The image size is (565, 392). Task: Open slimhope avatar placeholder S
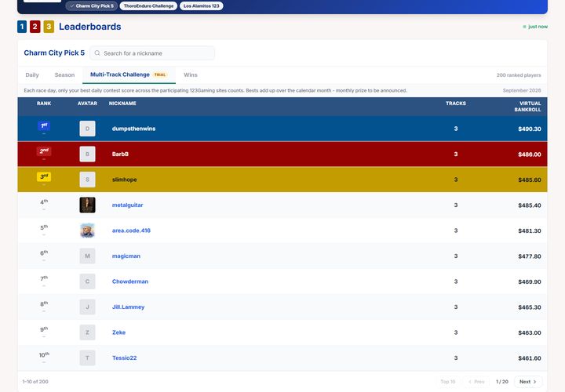(x=88, y=180)
